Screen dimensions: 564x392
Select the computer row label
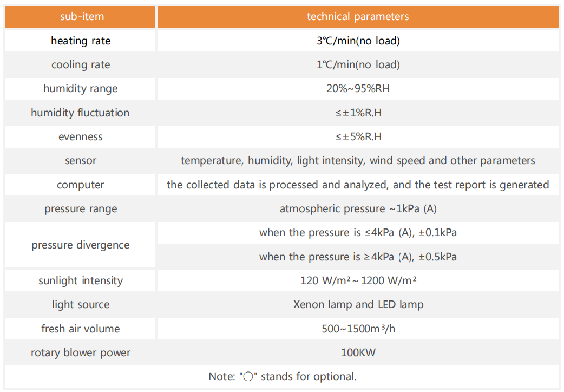pyautogui.click(x=81, y=185)
